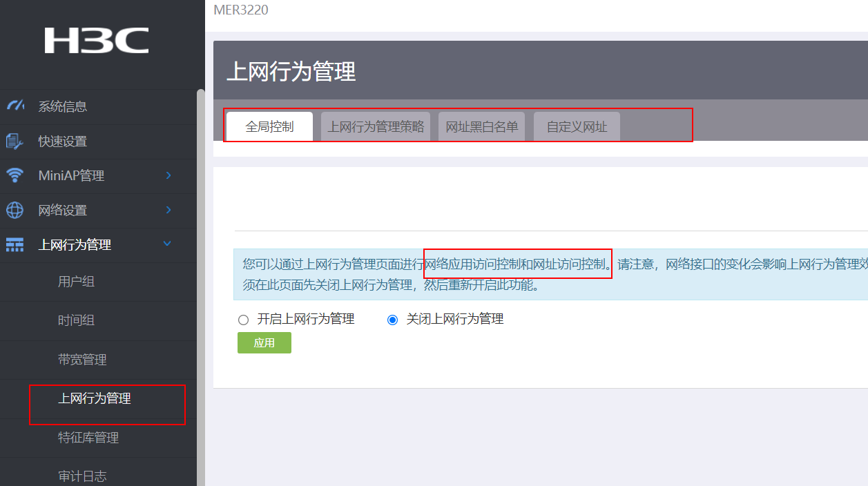Expand the 网络设置 chevron arrow
The height and width of the screenshot is (486, 868).
168,210
